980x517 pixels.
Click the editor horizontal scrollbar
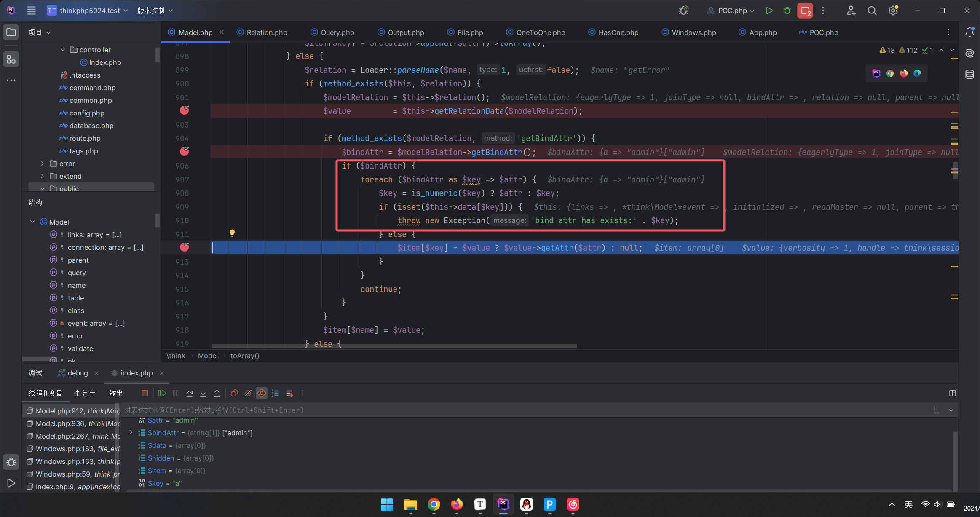point(394,346)
